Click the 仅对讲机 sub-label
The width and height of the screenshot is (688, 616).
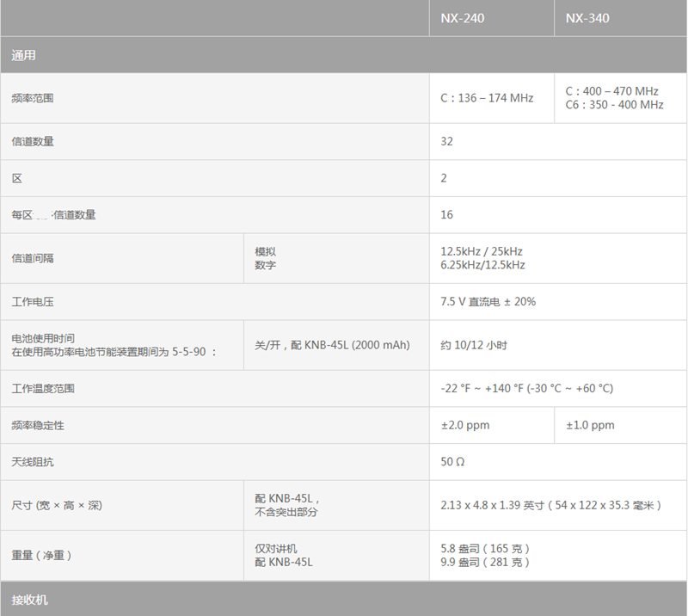point(275,549)
